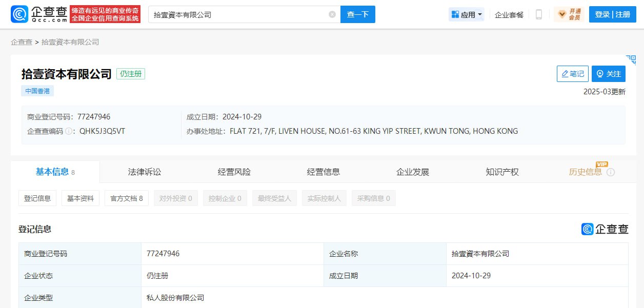Viewport: 644px width, 308px height.
Task: Clear the search box with the X icon
Action: 332,14
